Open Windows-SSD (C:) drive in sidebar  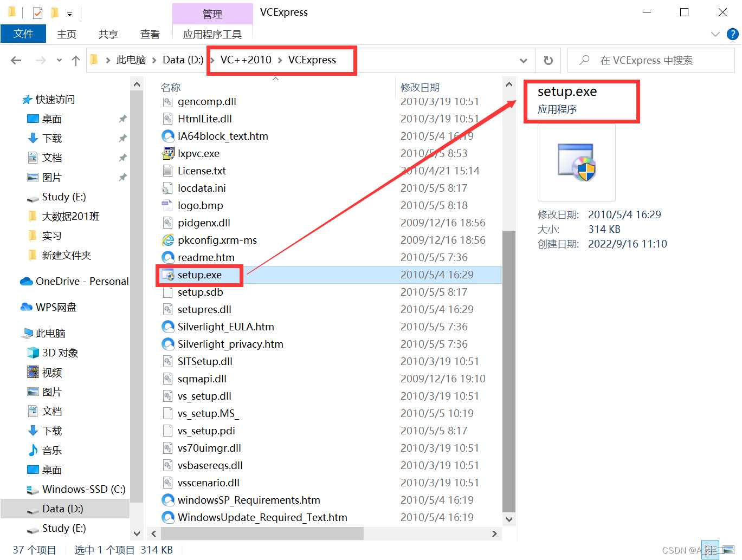(83, 489)
